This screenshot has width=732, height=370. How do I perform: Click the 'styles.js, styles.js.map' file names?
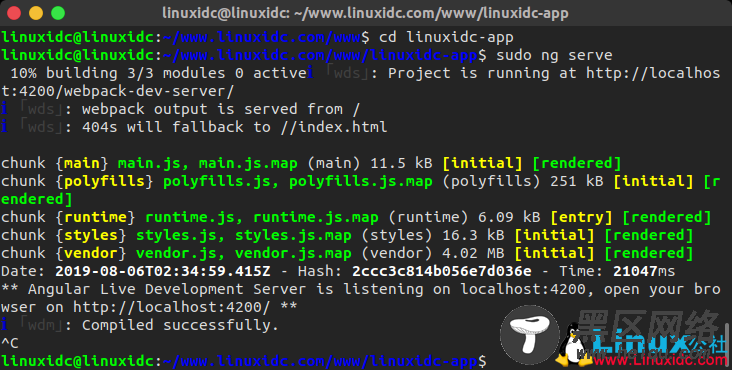[243, 235]
